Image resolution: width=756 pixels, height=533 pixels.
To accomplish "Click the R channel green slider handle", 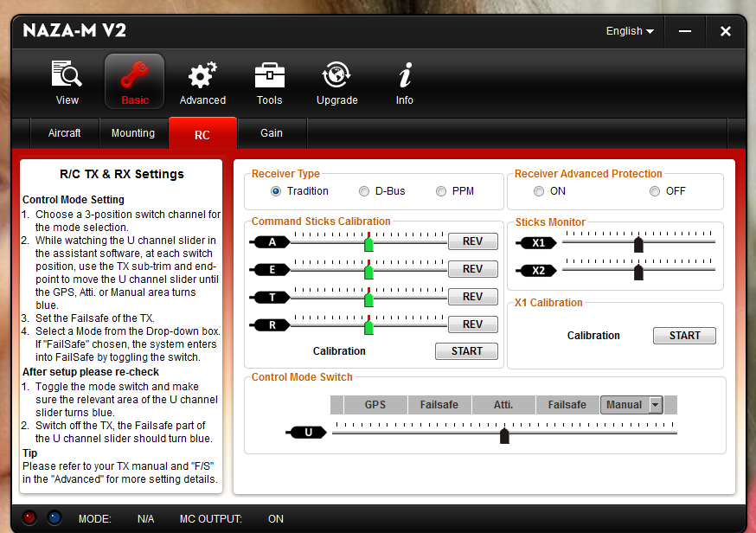I will (368, 327).
